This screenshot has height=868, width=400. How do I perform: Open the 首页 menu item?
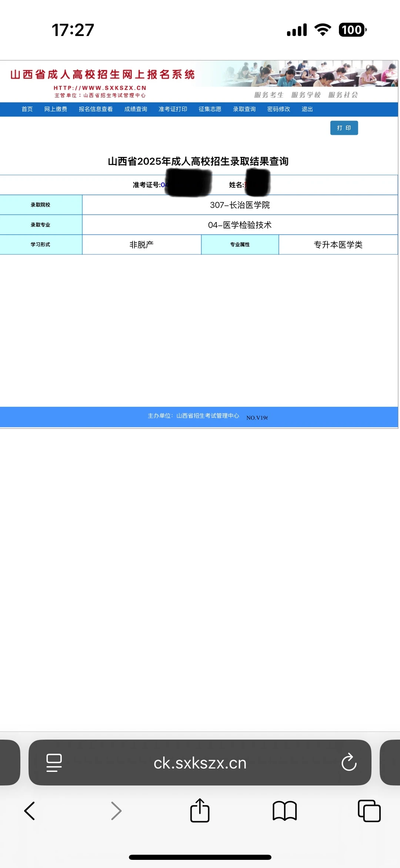27,109
